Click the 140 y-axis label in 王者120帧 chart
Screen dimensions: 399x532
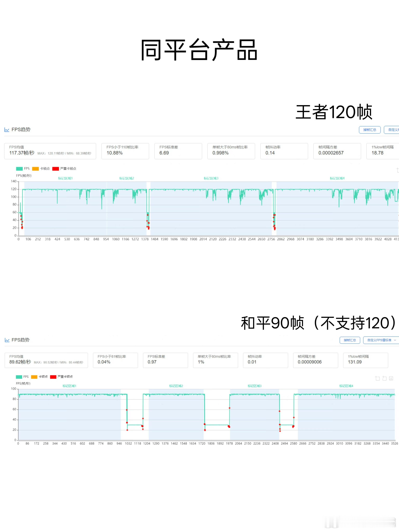click(x=14, y=181)
